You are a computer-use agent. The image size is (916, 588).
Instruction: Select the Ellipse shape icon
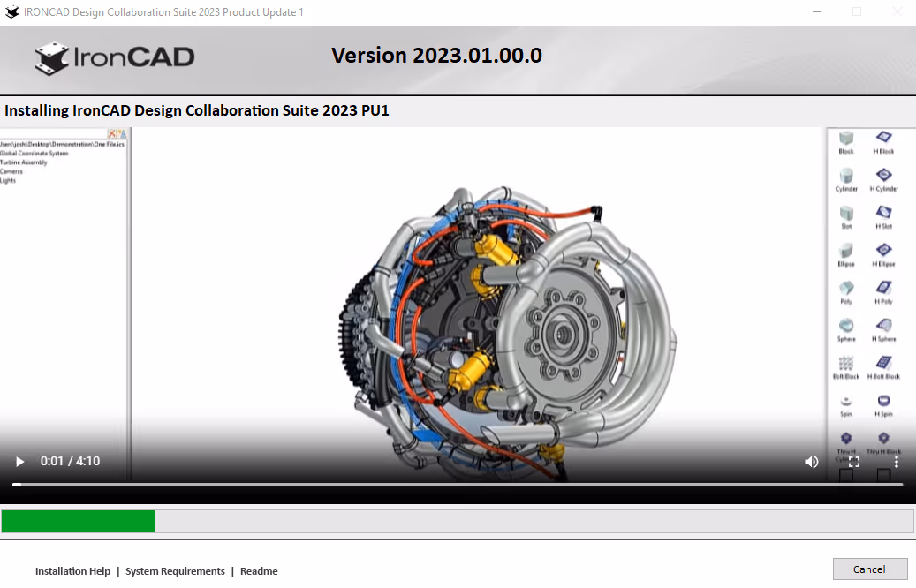click(x=846, y=251)
